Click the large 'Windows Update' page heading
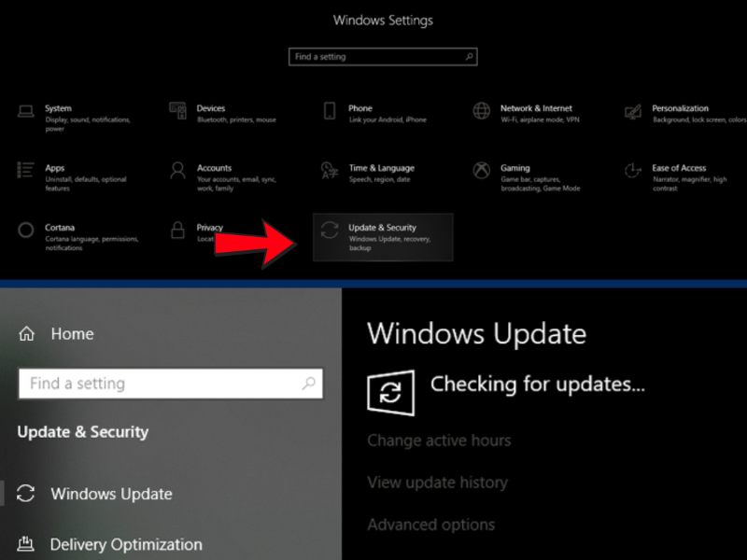This screenshot has width=747, height=560. (x=477, y=333)
